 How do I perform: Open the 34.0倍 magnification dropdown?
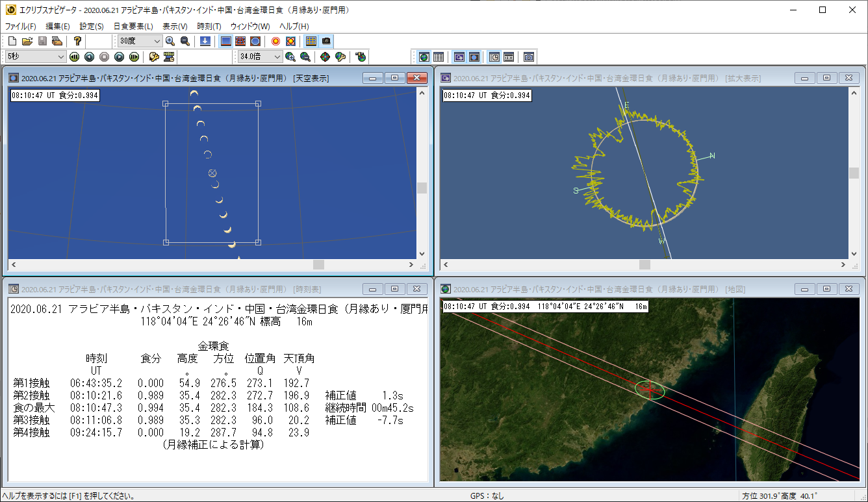[276, 57]
